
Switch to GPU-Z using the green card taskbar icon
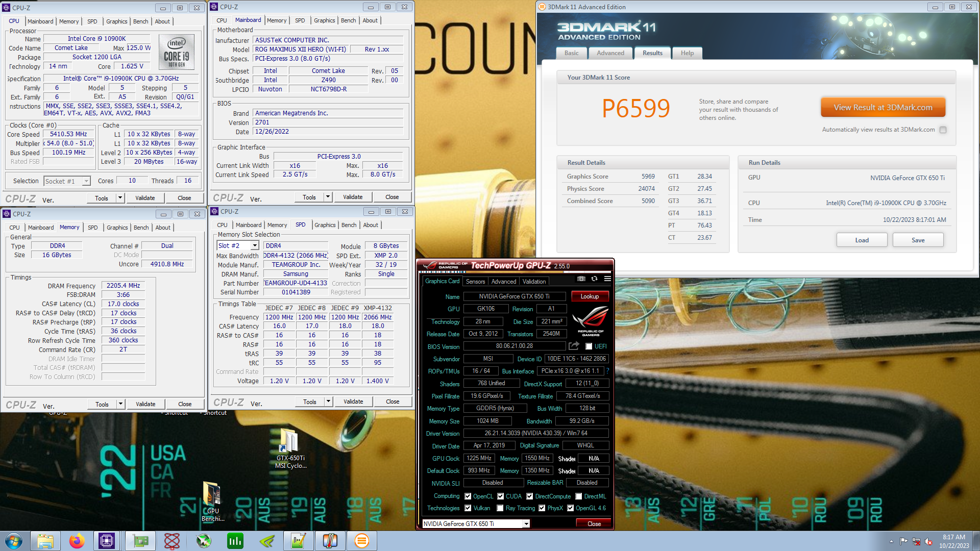pyautogui.click(x=140, y=541)
